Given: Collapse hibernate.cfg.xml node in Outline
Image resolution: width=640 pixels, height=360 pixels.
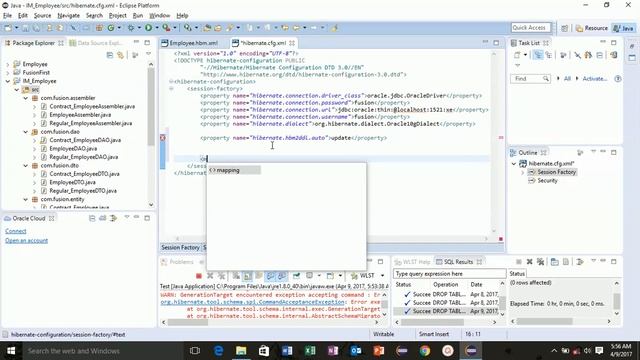Looking at the screenshot, I should 514,164.
